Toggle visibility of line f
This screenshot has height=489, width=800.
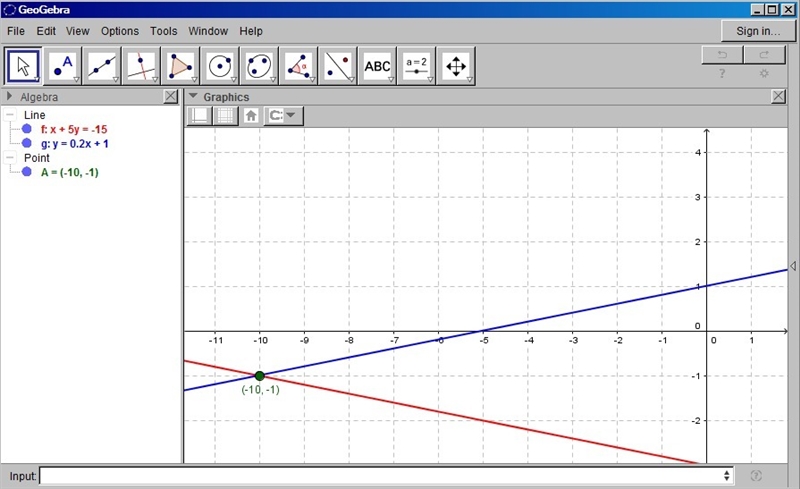pyautogui.click(x=27, y=129)
